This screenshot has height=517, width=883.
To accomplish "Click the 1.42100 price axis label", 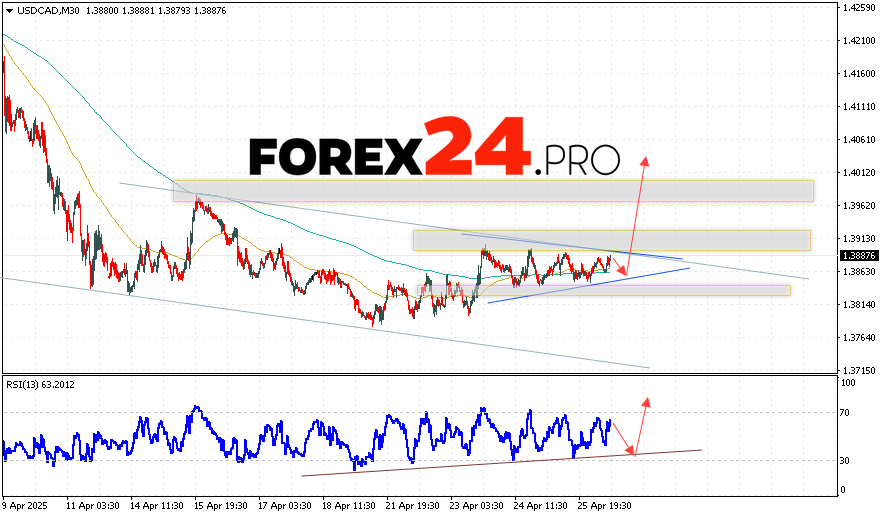I will coord(859,41).
